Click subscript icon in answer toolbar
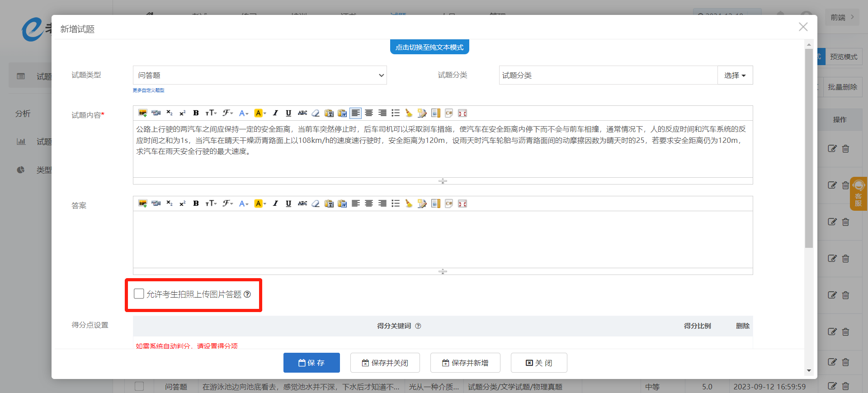The image size is (868, 393). pos(169,204)
